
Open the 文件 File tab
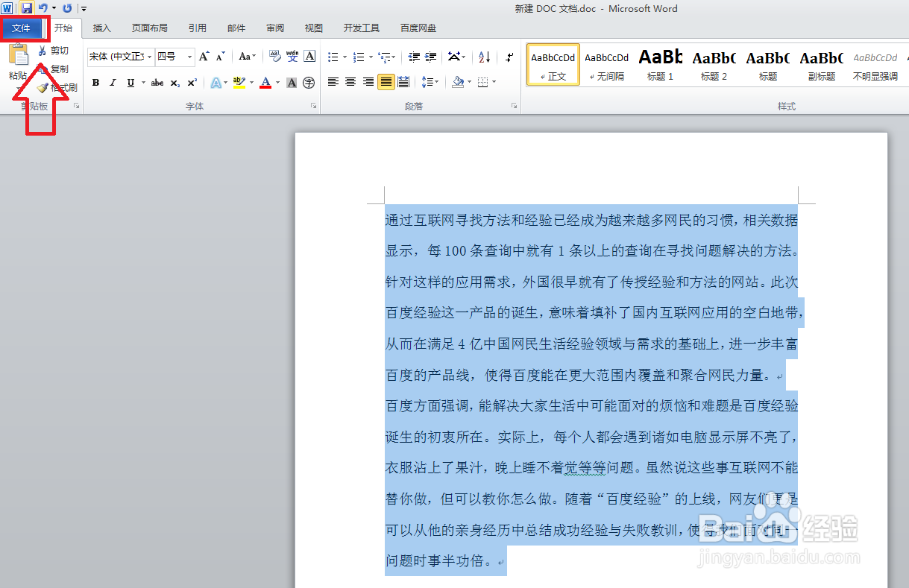(22, 28)
